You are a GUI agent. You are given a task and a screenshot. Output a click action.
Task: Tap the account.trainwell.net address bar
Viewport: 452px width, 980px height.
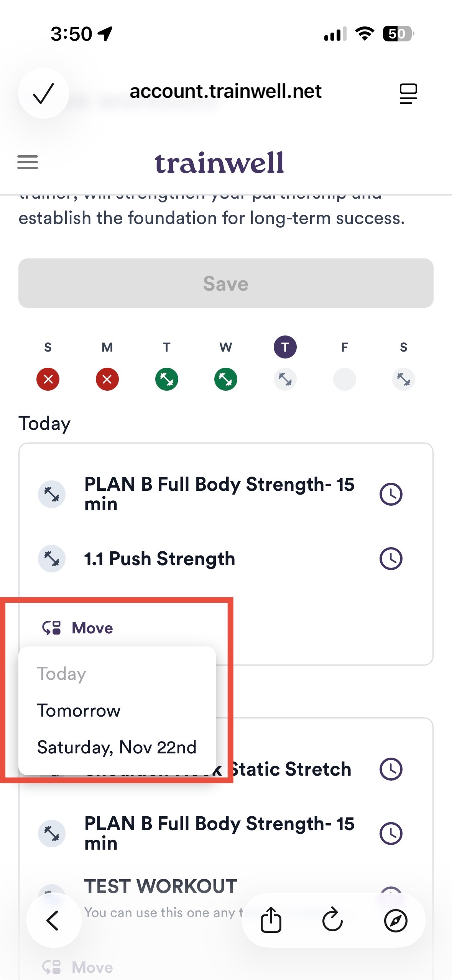225,92
